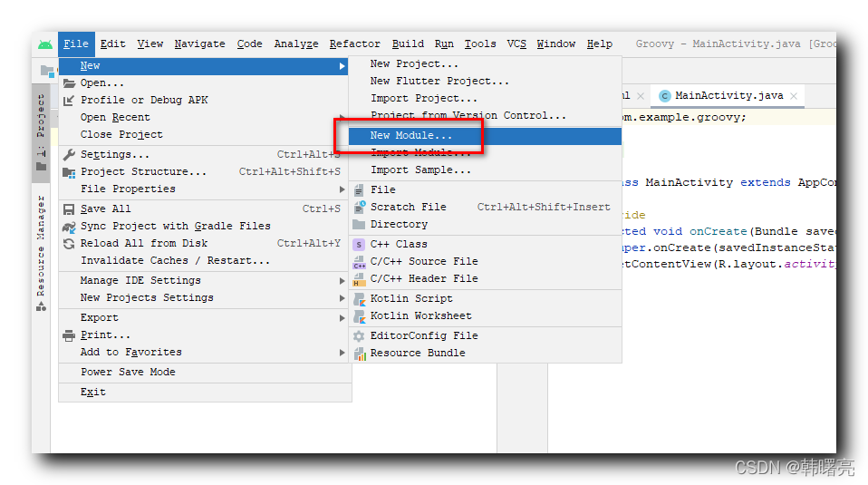Click the Reload All from Disk icon
868x485 pixels.
click(x=69, y=244)
